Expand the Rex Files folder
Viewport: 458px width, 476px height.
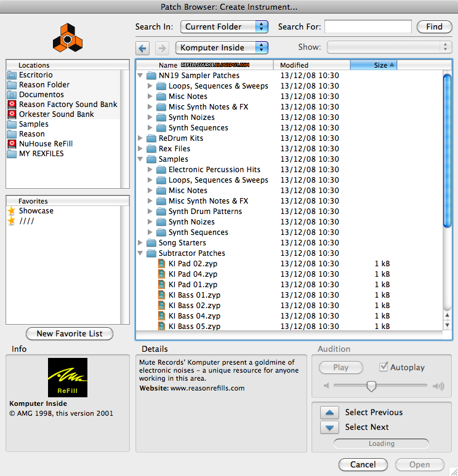click(140, 148)
